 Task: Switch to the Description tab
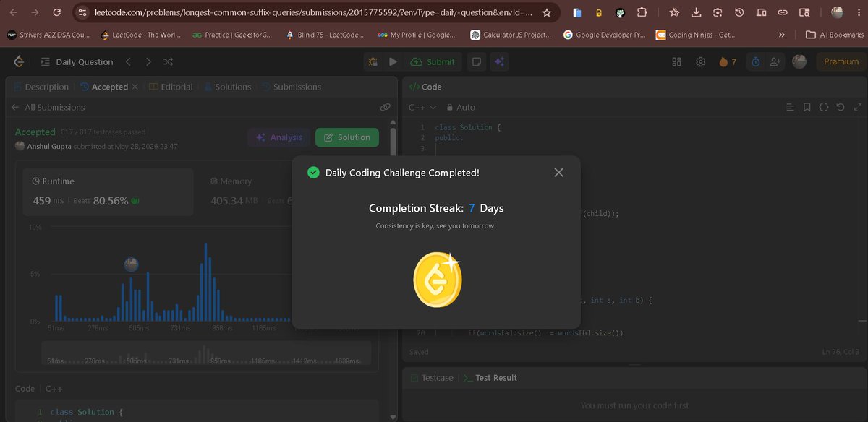click(x=41, y=87)
